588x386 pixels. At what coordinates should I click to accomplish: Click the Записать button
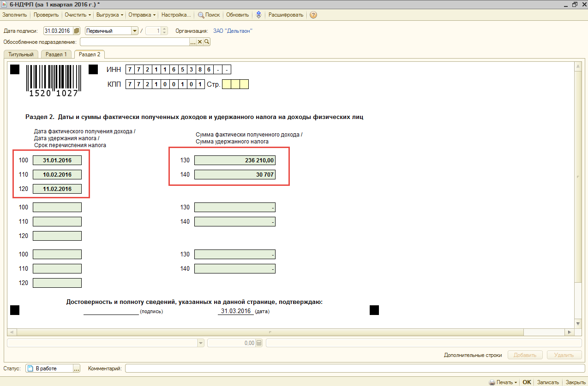coord(548,382)
